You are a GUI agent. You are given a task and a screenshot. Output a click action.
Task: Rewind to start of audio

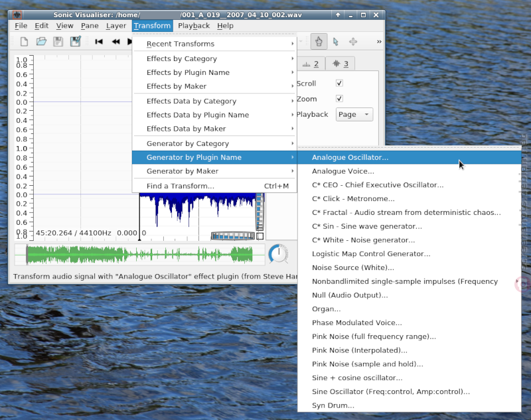(x=99, y=42)
